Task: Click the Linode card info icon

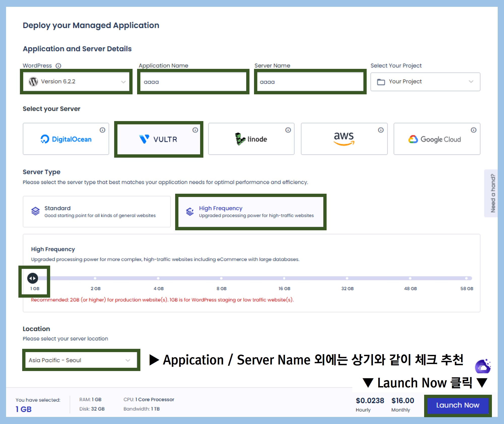Action: [288, 130]
